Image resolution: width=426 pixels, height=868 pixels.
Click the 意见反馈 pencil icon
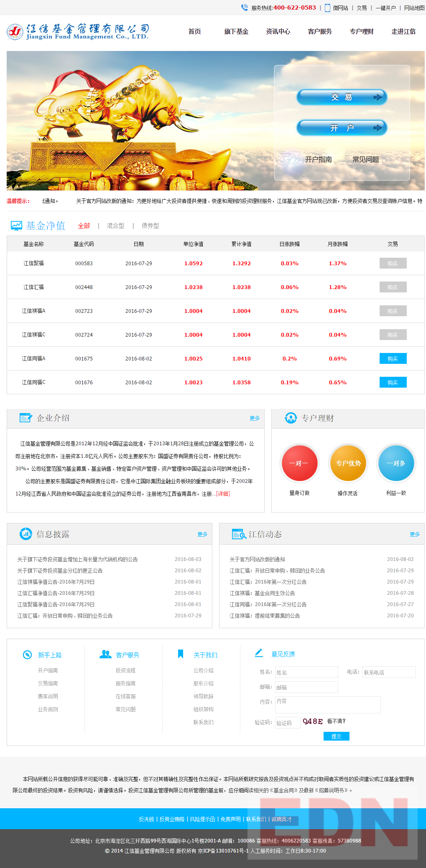tap(259, 653)
